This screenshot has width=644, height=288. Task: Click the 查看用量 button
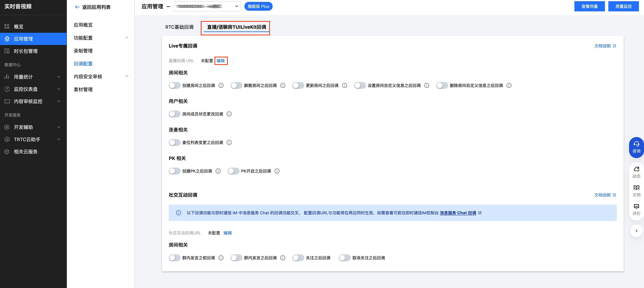pos(589,6)
